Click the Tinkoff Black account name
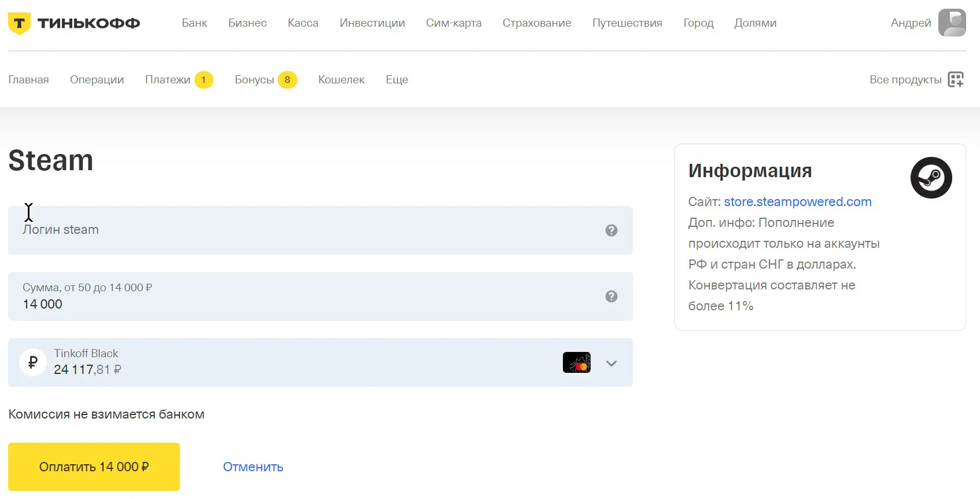 point(86,353)
